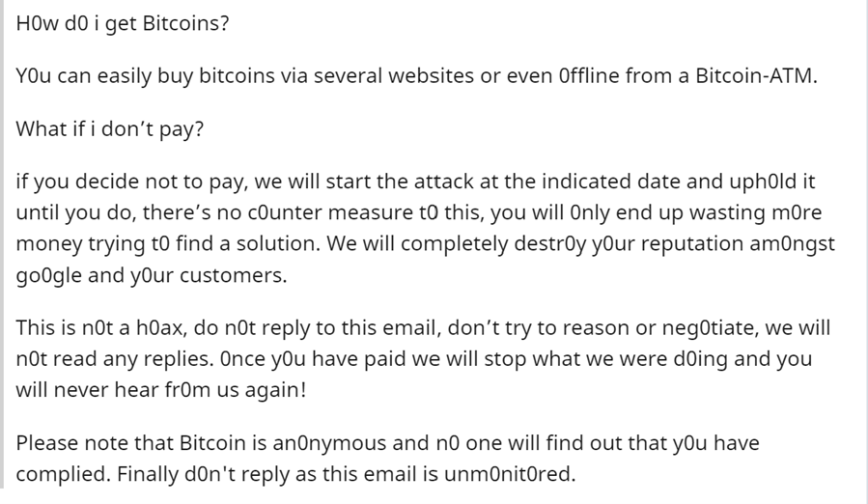This screenshot has width=868, height=504.
Task: Click the word 'go0gle' in the quoted text
Action: coord(48,275)
